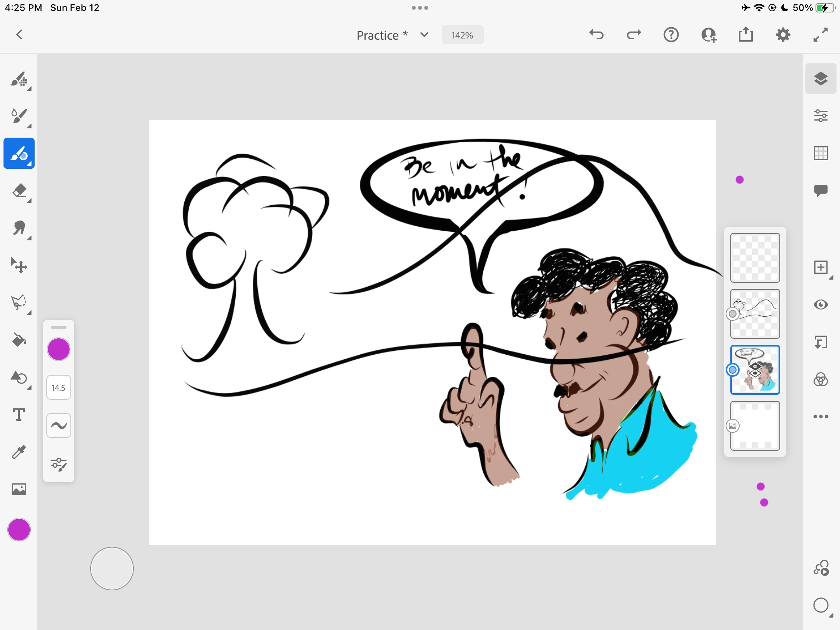
Task: Select the top empty layer thumbnail
Action: 755,258
